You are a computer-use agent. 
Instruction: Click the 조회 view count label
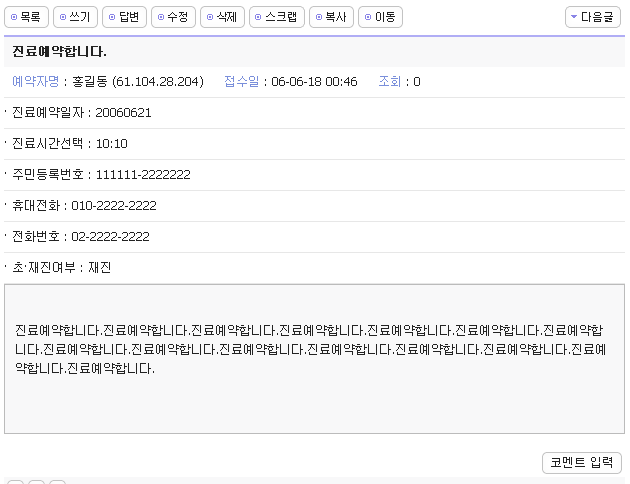(x=389, y=81)
